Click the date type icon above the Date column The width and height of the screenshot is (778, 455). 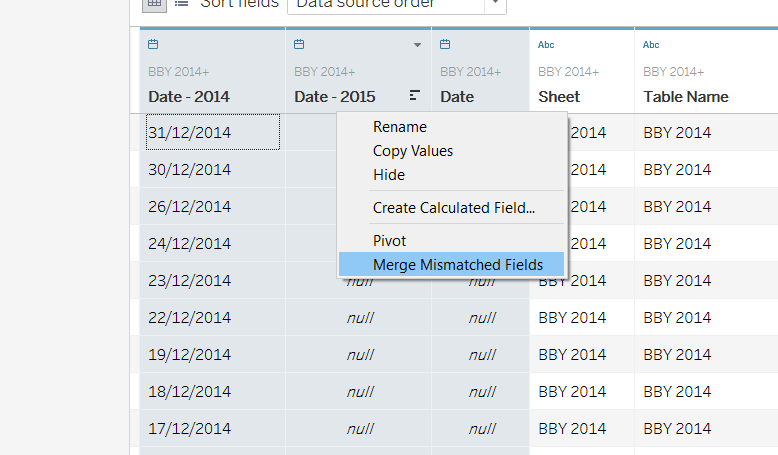[x=446, y=45]
